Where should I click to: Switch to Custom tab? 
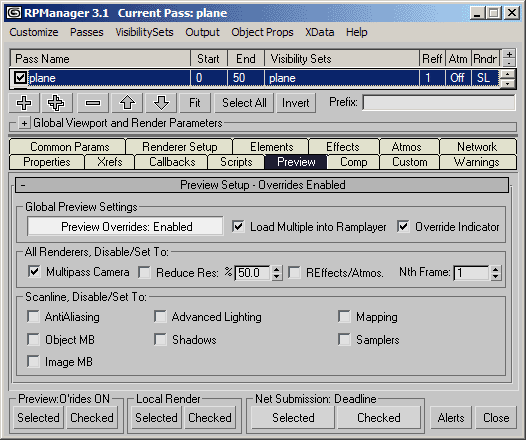(x=410, y=162)
